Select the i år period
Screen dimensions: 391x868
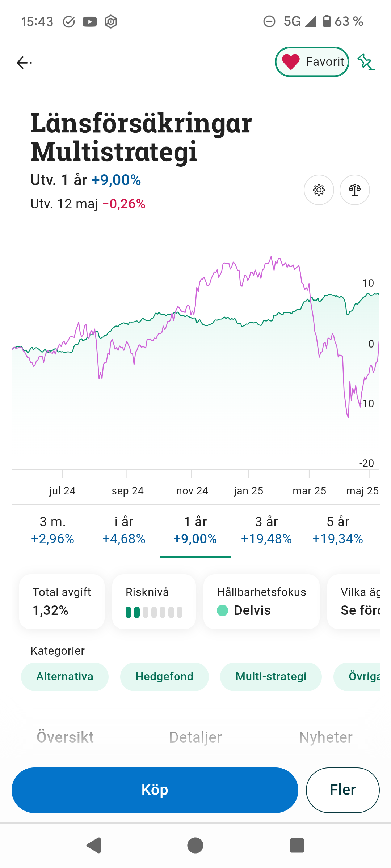click(124, 530)
